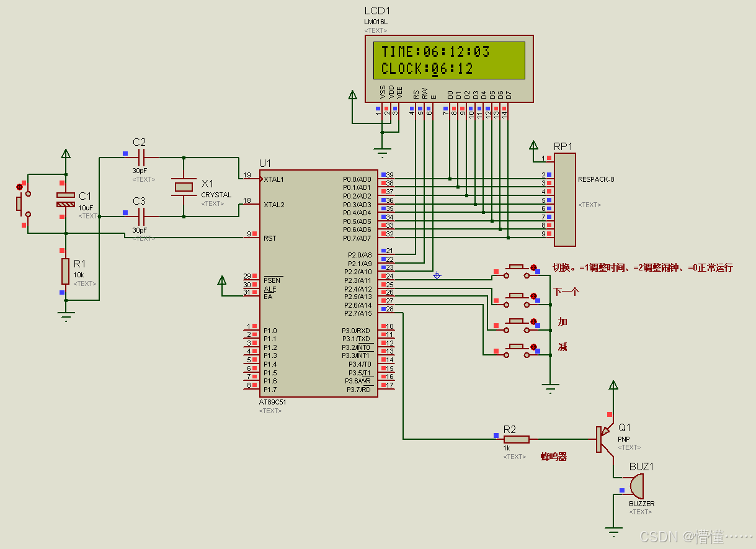This screenshot has width=756, height=549.
Task: Click the LCD line 'TIME:06:12:03'
Action: (435, 51)
